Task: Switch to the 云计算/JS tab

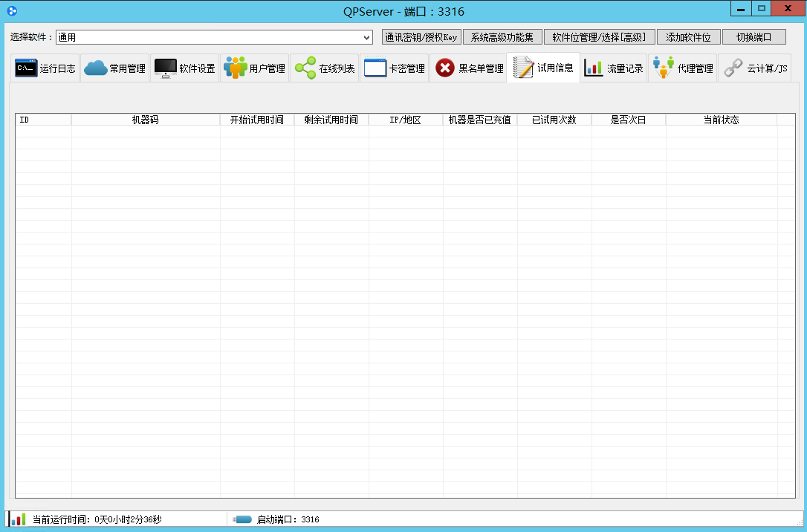Action: [x=754, y=68]
